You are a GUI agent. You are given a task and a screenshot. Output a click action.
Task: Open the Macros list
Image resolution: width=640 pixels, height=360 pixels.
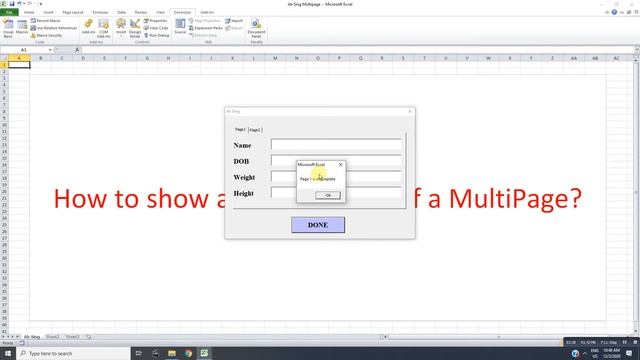pos(22,27)
